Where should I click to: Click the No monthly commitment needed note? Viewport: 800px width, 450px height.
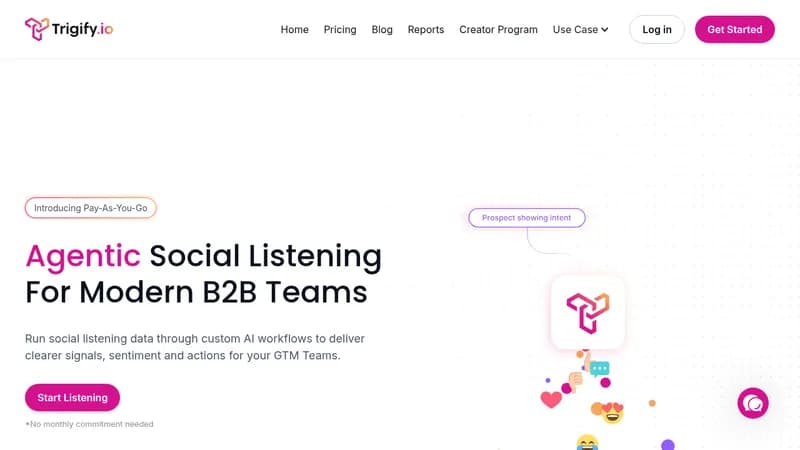point(89,424)
